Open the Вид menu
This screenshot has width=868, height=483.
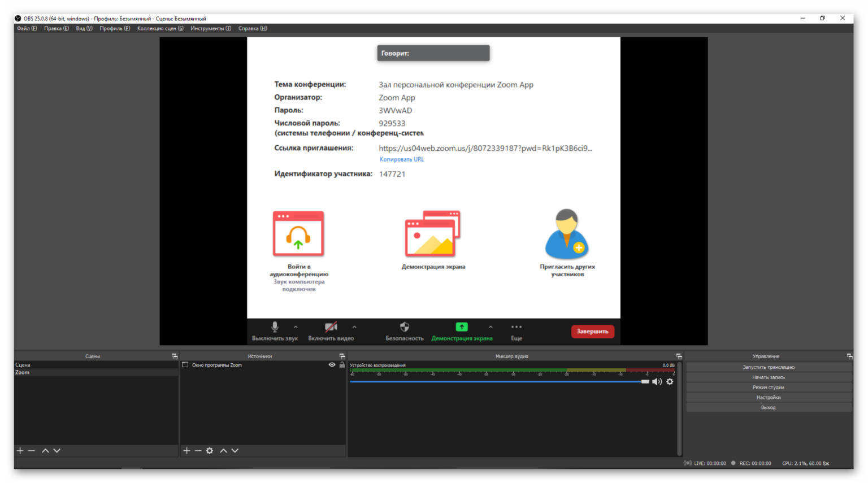(x=84, y=28)
